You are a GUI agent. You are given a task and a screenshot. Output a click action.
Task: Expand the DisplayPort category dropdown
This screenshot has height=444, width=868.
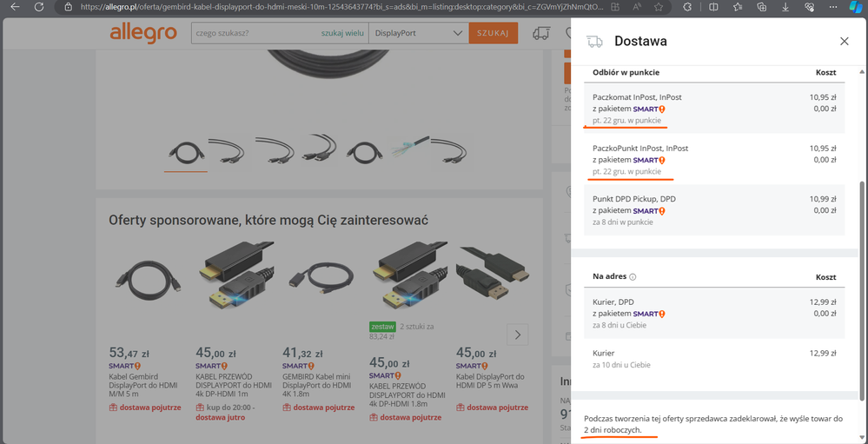pos(417,33)
